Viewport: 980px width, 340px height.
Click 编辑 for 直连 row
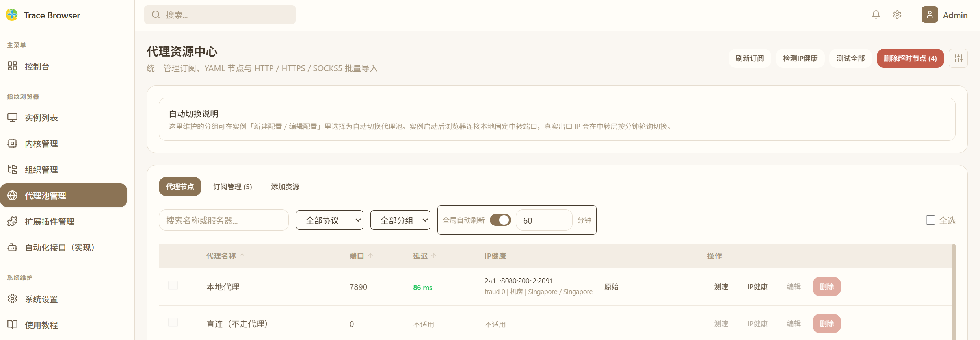794,323
